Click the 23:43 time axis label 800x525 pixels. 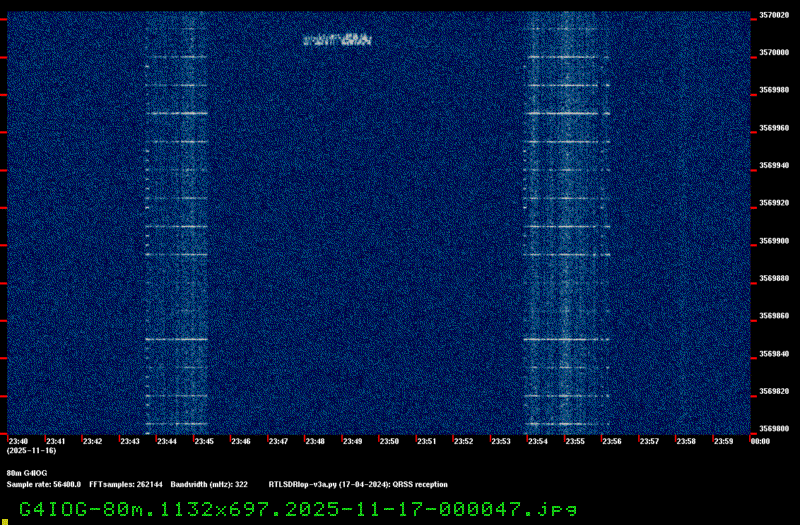[130, 441]
